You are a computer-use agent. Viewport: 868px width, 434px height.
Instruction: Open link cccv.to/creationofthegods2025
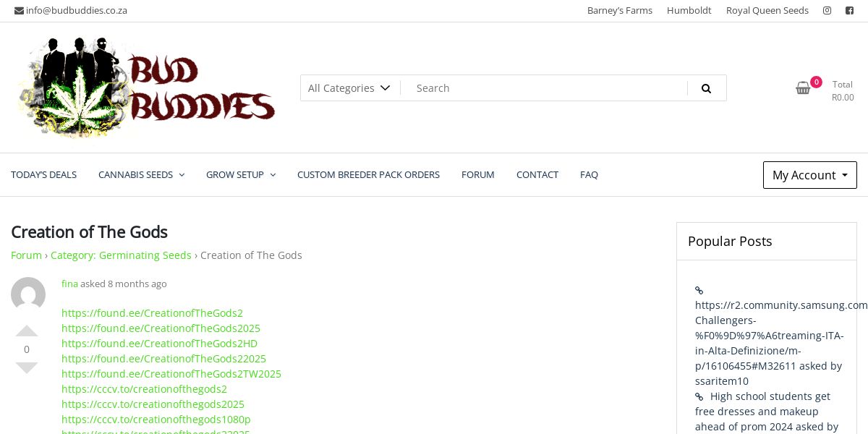[153, 404]
